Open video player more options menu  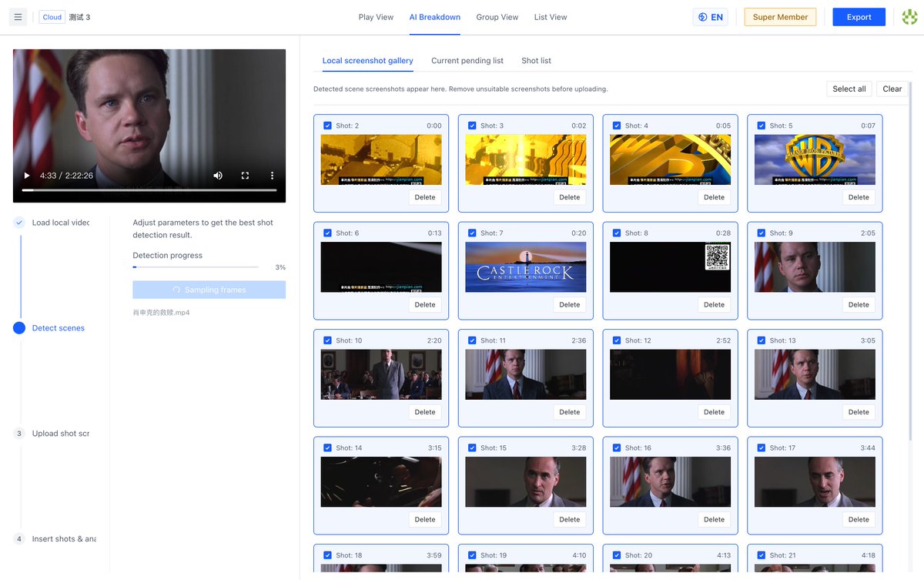pyautogui.click(x=272, y=176)
